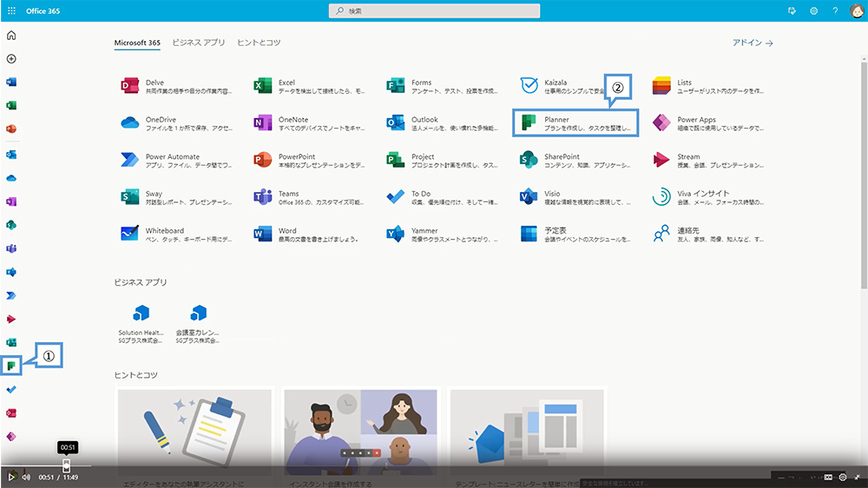The width and height of the screenshot is (868, 488).
Task: Open Stream from the left sidebar
Action: 11,319
